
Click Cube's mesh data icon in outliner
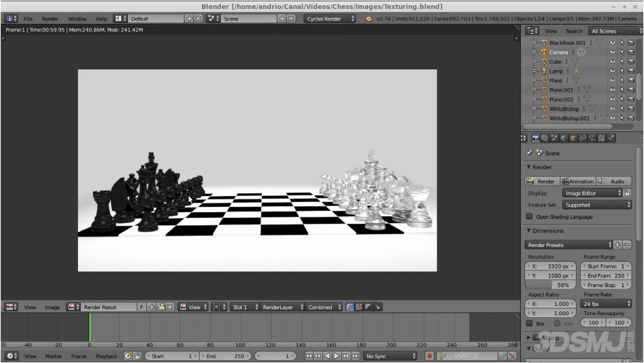pos(575,61)
